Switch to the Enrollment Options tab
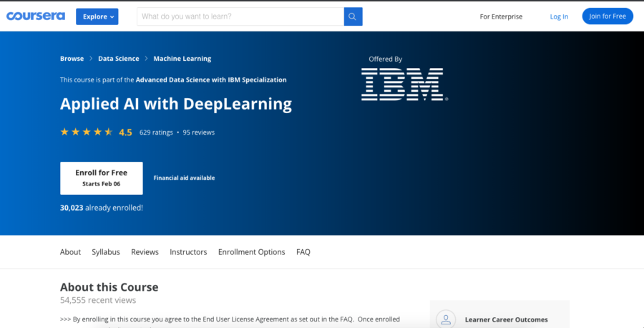 [251, 252]
